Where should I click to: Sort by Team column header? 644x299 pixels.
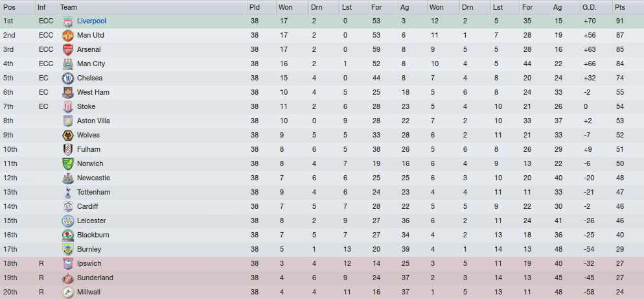(x=152, y=7)
